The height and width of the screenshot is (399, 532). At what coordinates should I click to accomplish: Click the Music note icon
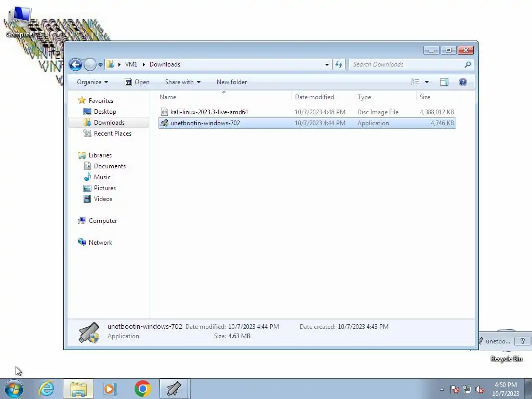coord(87,177)
